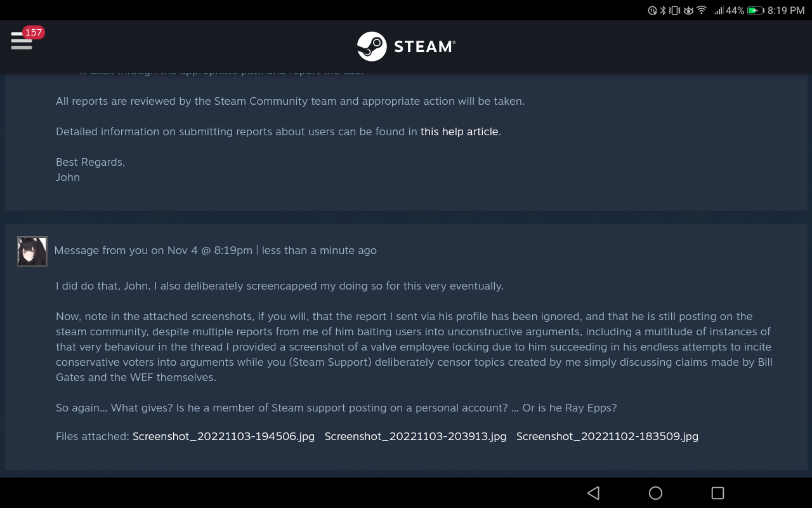Tap the Android home circle button

pos(655,493)
